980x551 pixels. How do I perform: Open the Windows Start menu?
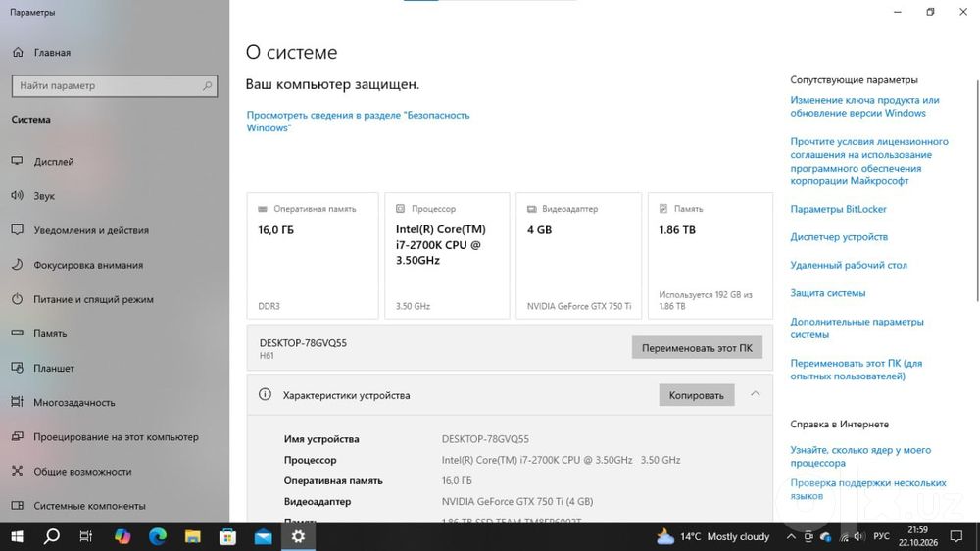(17, 536)
